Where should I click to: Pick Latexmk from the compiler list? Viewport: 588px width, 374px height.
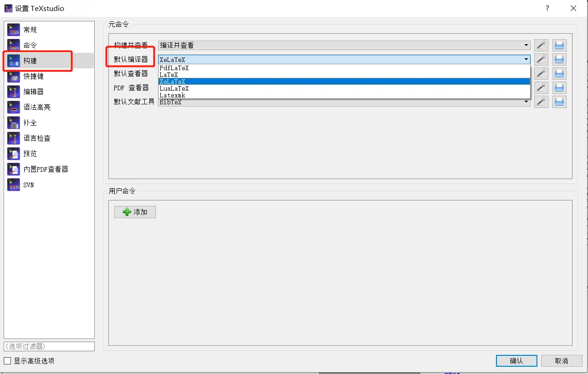(x=344, y=95)
